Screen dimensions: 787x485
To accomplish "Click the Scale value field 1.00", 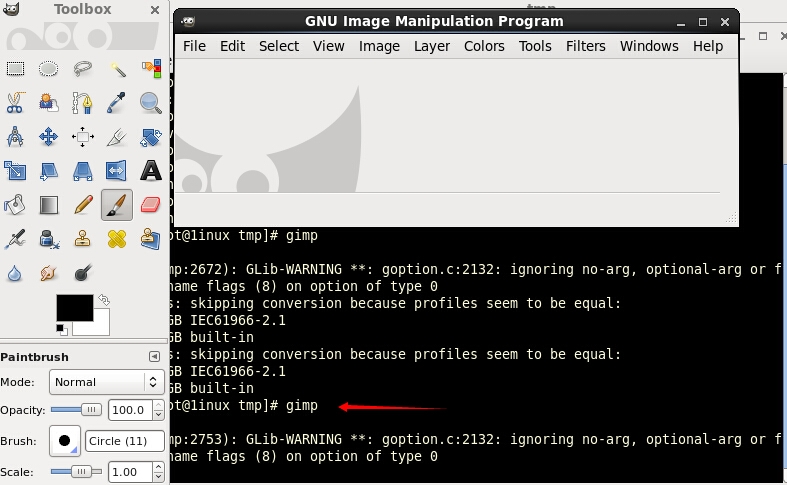I will [130, 472].
